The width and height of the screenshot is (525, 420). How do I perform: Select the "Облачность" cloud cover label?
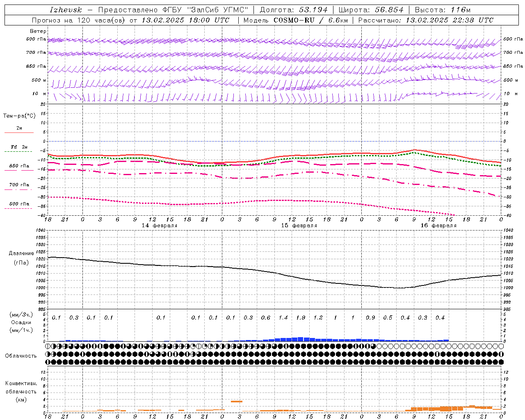[21, 356]
